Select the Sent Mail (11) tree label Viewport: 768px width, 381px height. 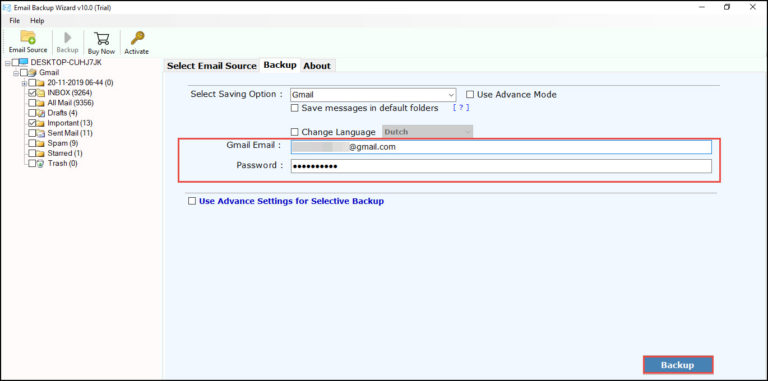click(x=70, y=133)
